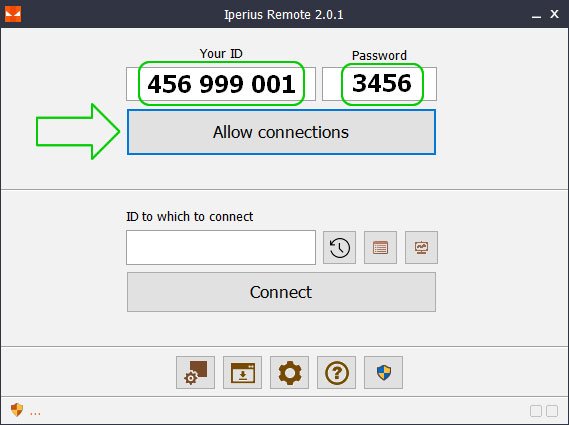The width and height of the screenshot is (569, 425).
Task: Click the blue-yellow administrator shield icon
Action: click(x=384, y=373)
